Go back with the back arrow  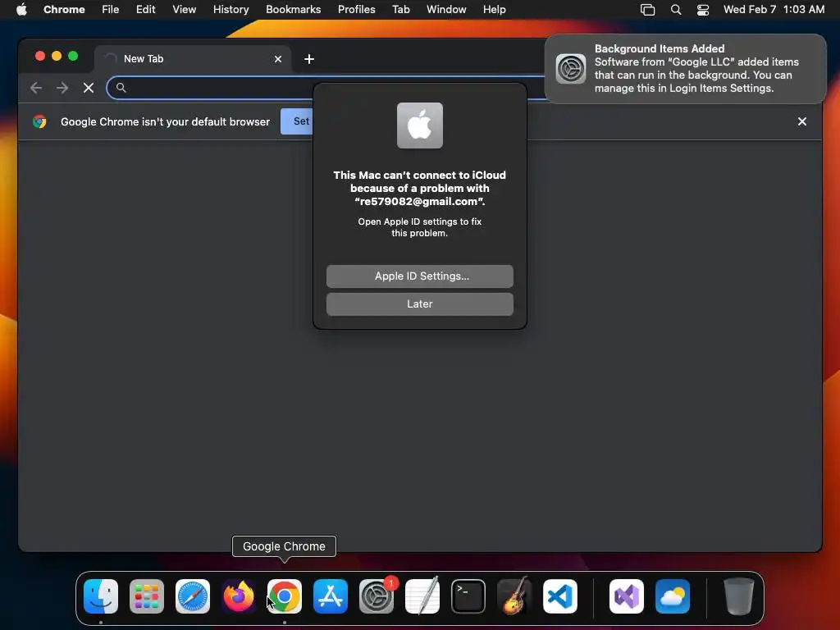coord(36,88)
